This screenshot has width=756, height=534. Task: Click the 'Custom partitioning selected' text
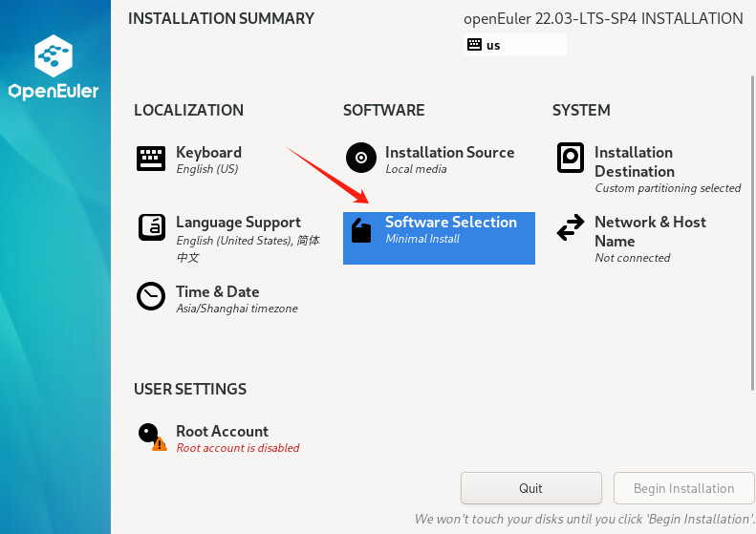[668, 188]
